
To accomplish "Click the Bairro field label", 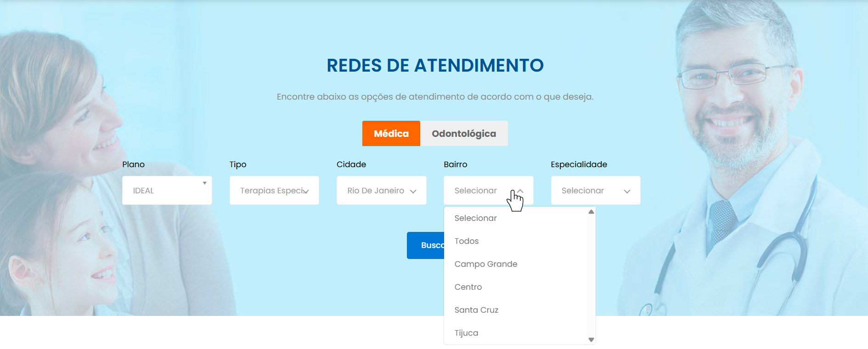I will pyautogui.click(x=455, y=164).
